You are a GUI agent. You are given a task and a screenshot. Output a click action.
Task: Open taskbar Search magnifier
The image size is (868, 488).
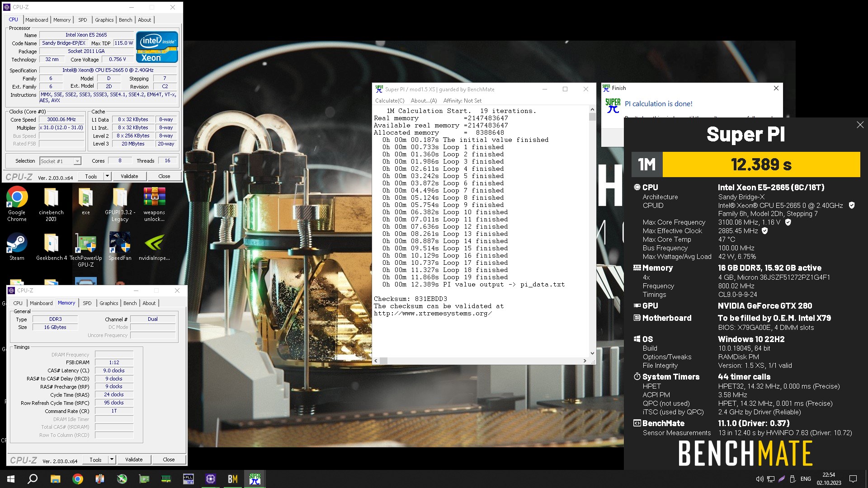pyautogui.click(x=33, y=479)
